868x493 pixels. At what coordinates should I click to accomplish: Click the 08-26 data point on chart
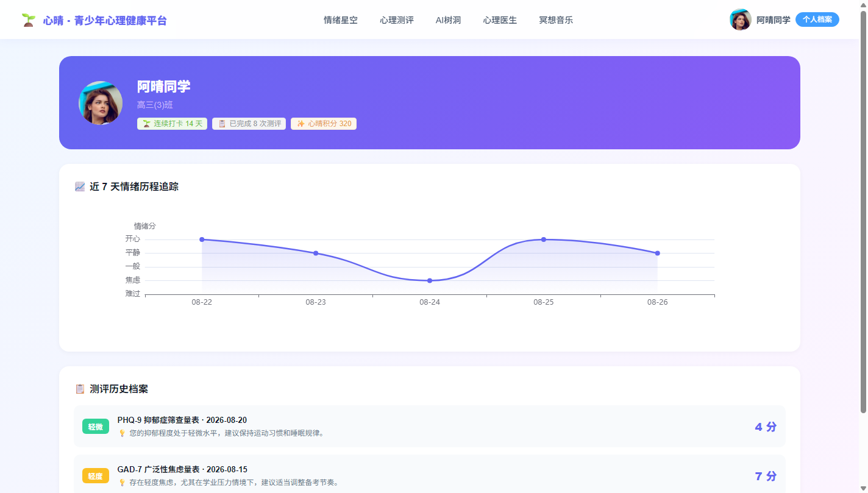pos(658,253)
